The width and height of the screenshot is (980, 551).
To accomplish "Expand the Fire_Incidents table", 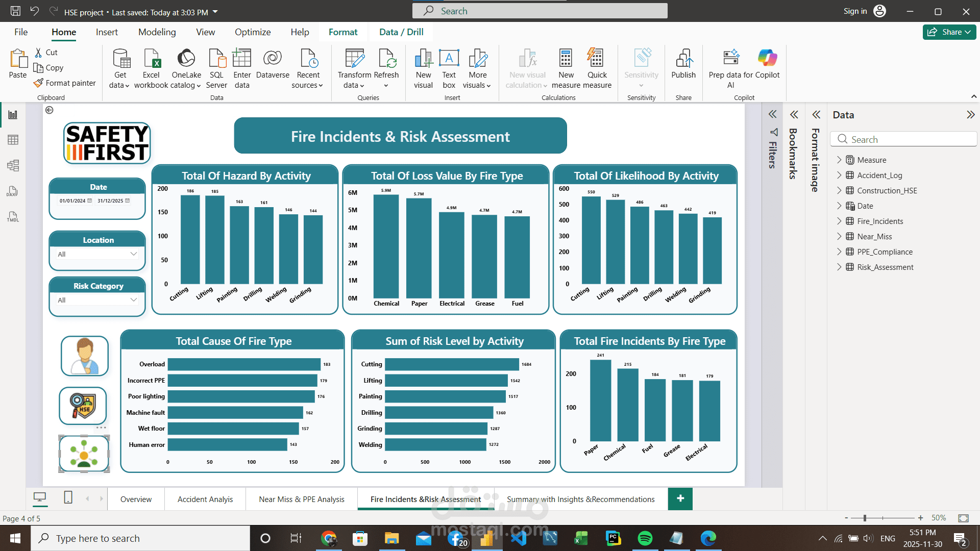I will 839,221.
